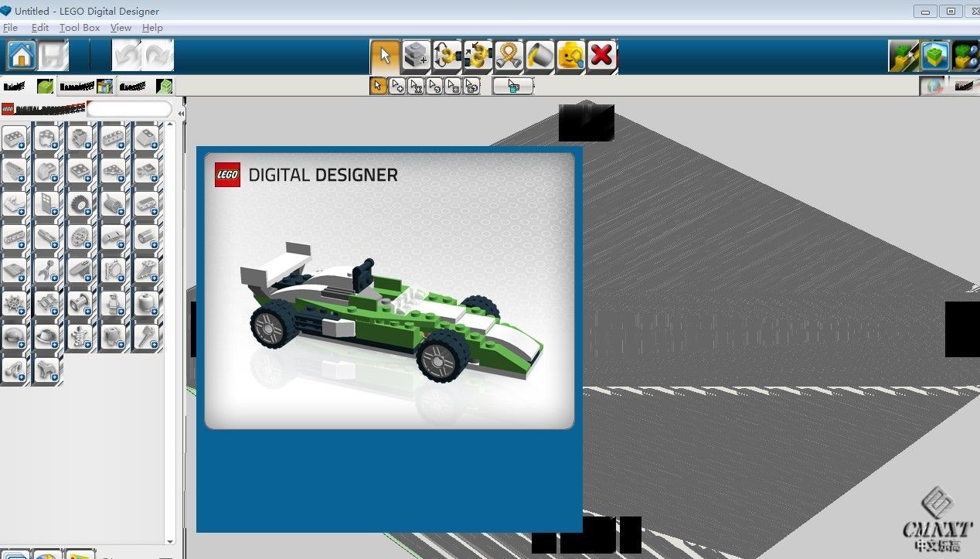Screen dimensions: 980x559
Task: Expand the hat accessories category
Action: coord(48,336)
